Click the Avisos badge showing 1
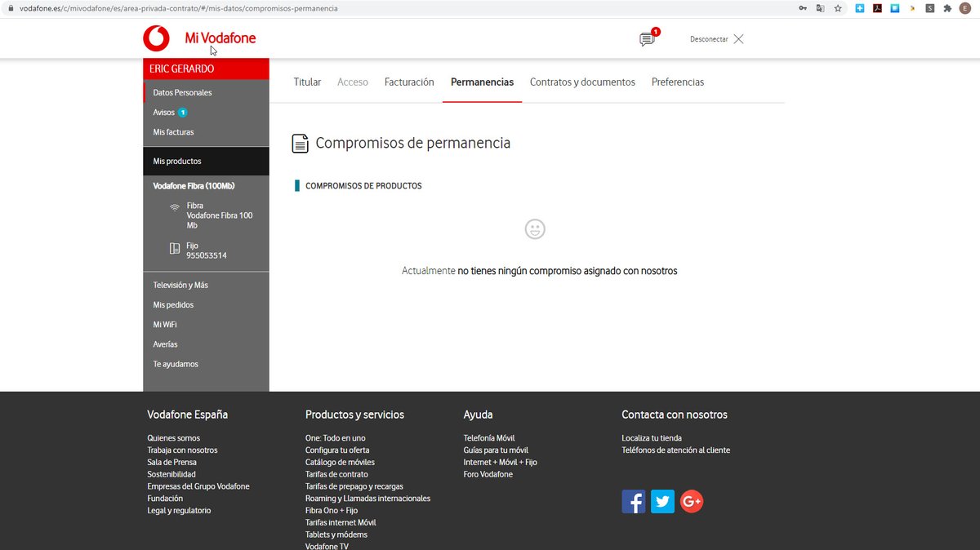Screen dimensions: 980x550 click(x=183, y=113)
